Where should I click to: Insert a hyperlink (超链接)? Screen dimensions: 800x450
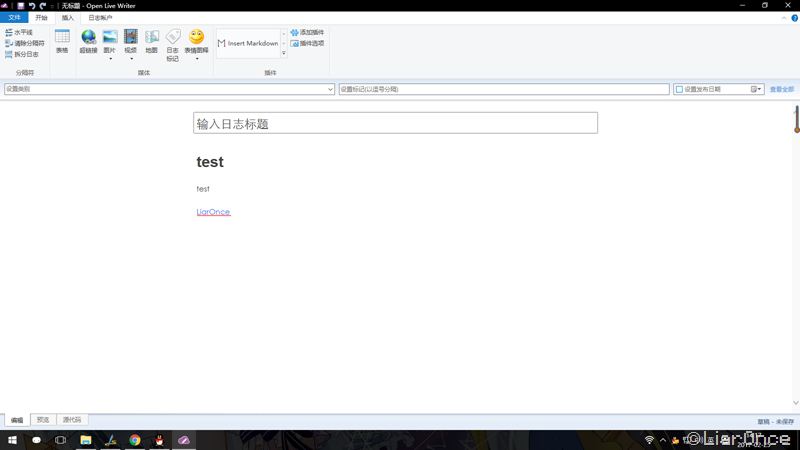coord(88,41)
